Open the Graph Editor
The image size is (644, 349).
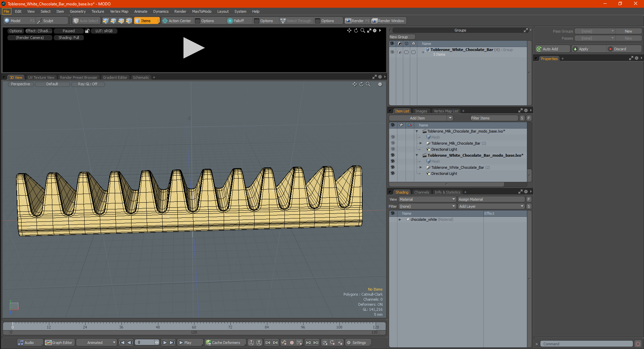pyautogui.click(x=59, y=343)
